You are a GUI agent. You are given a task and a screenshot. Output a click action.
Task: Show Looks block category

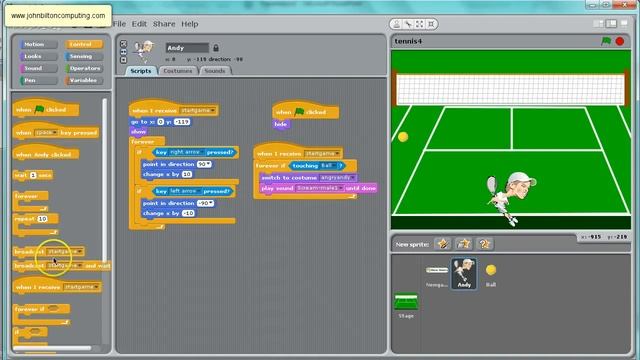click(x=38, y=56)
